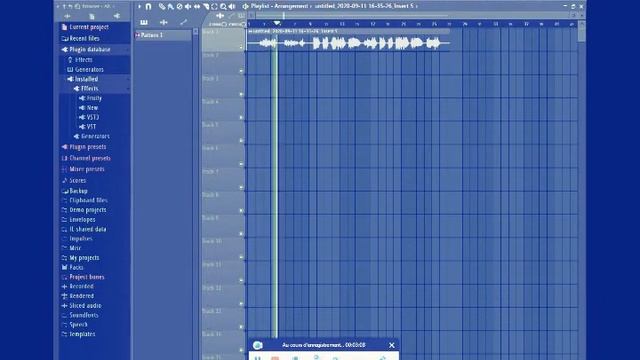Show audio clips with the middle picker icon
The width and height of the screenshot is (640, 360).
(x=164, y=22)
